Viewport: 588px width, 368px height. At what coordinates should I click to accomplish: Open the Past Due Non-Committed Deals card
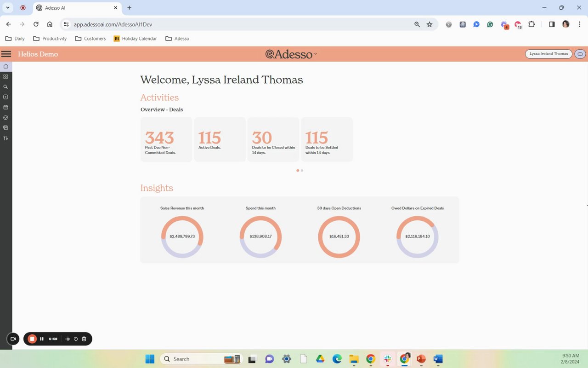pos(166,139)
